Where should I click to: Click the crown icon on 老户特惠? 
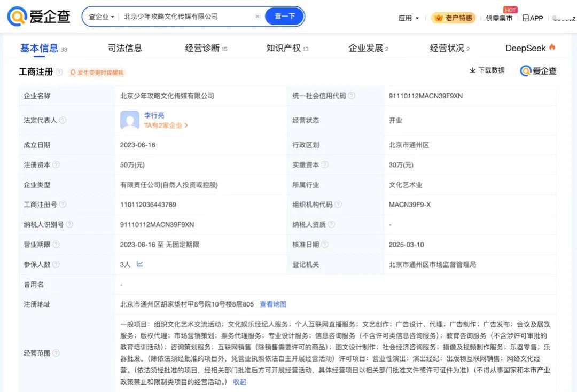pos(439,18)
